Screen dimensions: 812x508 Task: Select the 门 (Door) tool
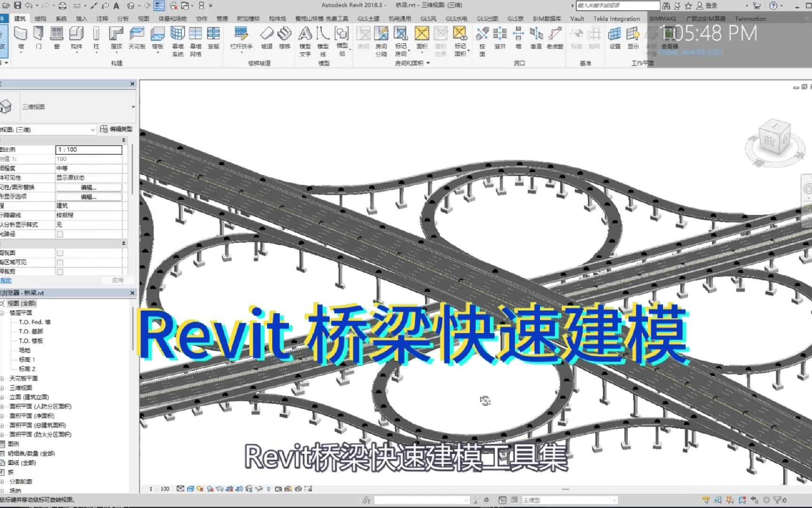point(39,38)
